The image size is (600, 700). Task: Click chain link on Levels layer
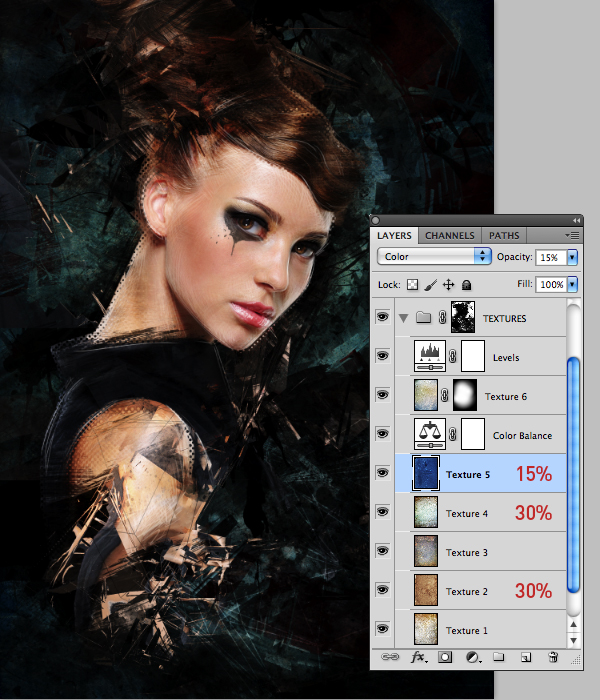(453, 356)
